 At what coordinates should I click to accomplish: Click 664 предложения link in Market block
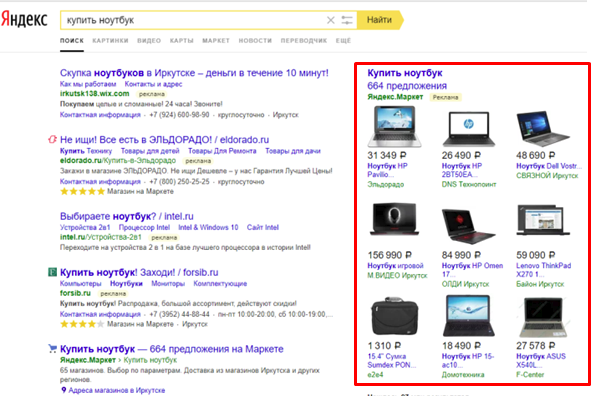pos(407,86)
